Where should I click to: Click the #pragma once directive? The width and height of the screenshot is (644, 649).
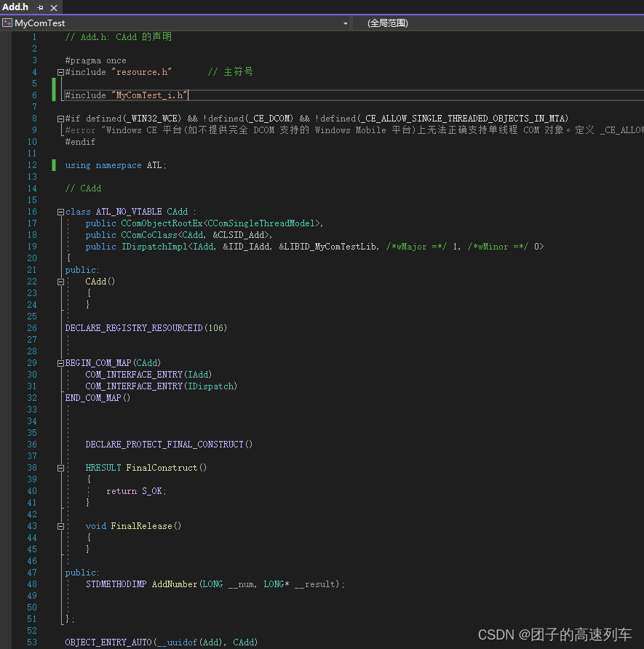pos(95,60)
